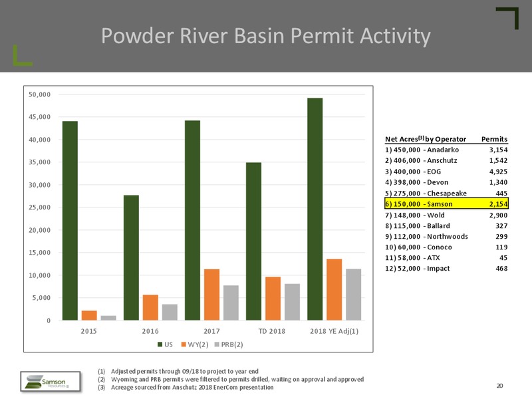Click the slide page number 20
Viewport: 532px width, 399px height.
pyautogui.click(x=499, y=386)
